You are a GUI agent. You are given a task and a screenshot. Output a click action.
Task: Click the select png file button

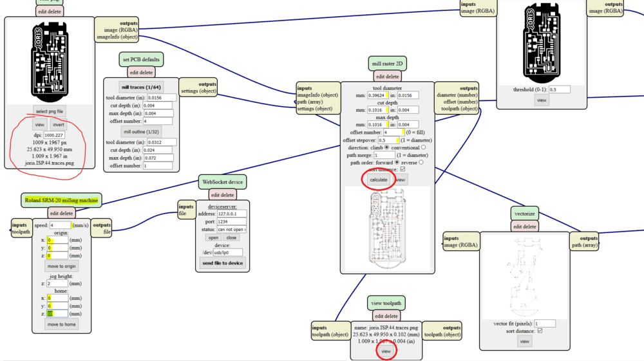pos(50,111)
